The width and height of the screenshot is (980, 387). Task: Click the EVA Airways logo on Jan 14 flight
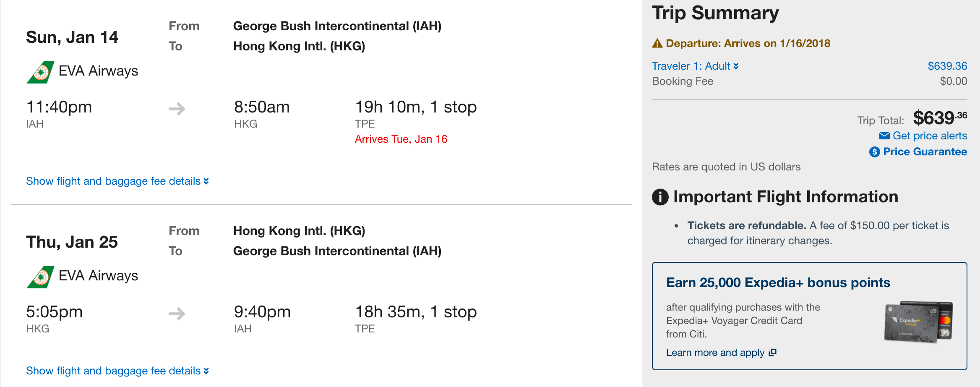pyautogui.click(x=40, y=72)
